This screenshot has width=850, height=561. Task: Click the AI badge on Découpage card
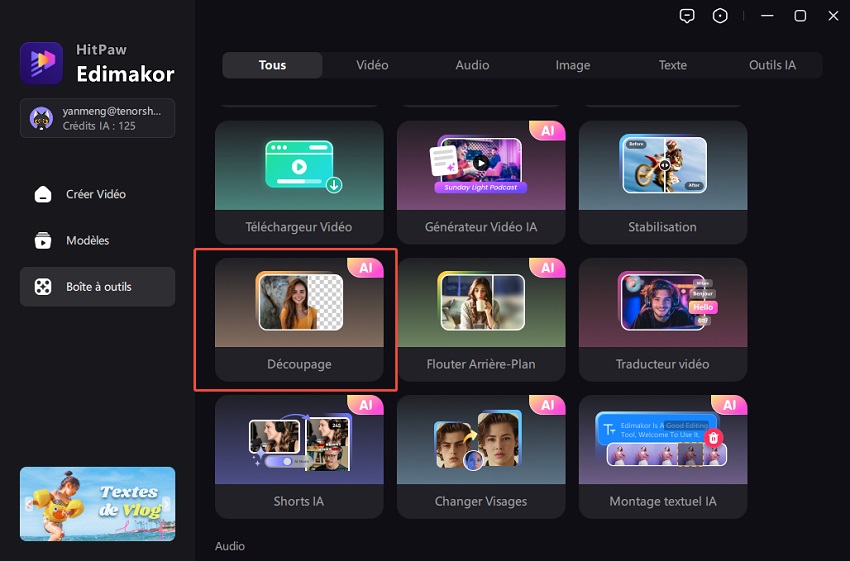(x=366, y=268)
